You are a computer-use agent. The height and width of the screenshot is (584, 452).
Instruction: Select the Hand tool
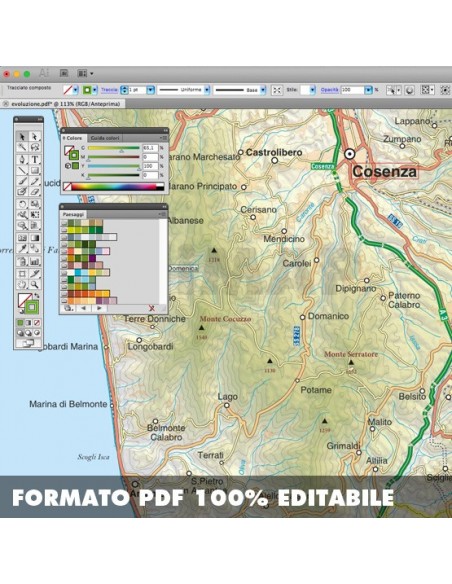tap(22, 285)
